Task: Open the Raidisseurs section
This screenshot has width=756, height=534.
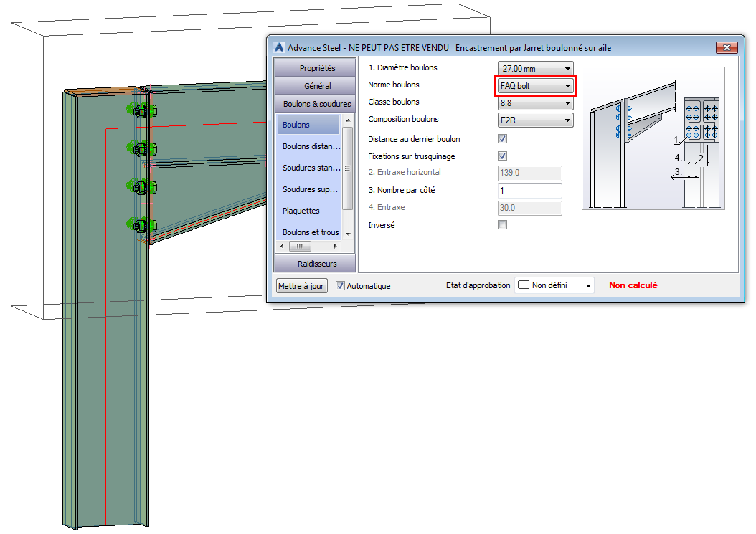Action: point(316,264)
